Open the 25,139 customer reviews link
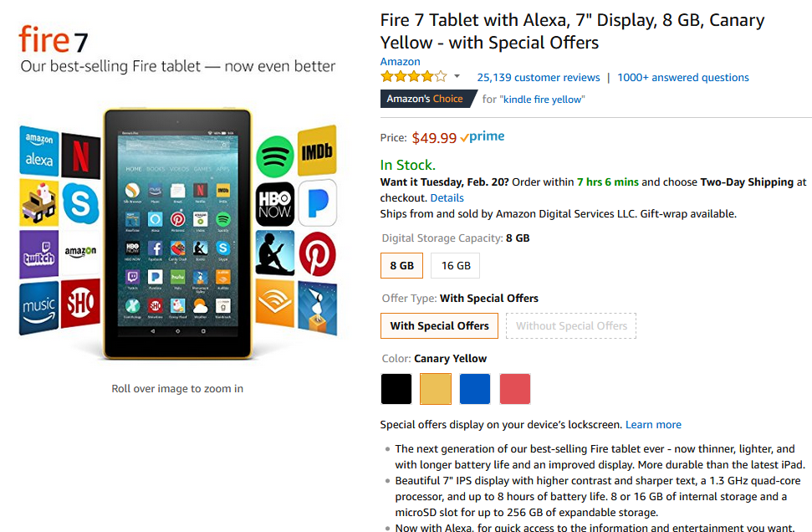812x532 pixels. tap(538, 78)
